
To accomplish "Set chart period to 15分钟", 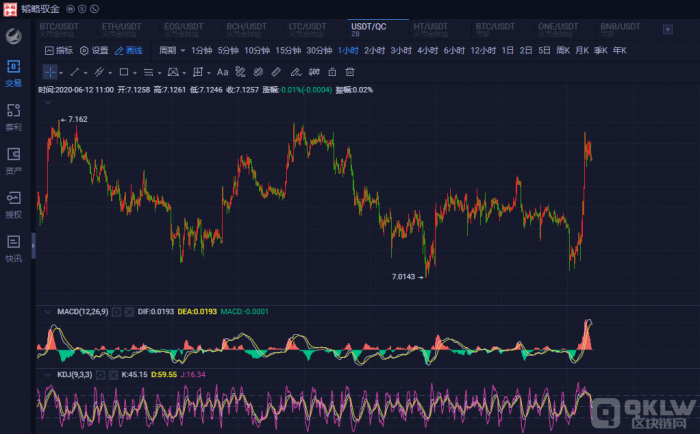I will [288, 50].
